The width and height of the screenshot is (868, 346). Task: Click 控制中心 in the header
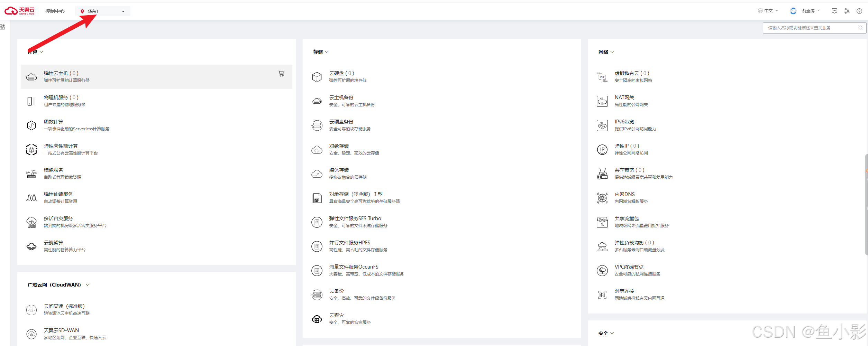[55, 11]
